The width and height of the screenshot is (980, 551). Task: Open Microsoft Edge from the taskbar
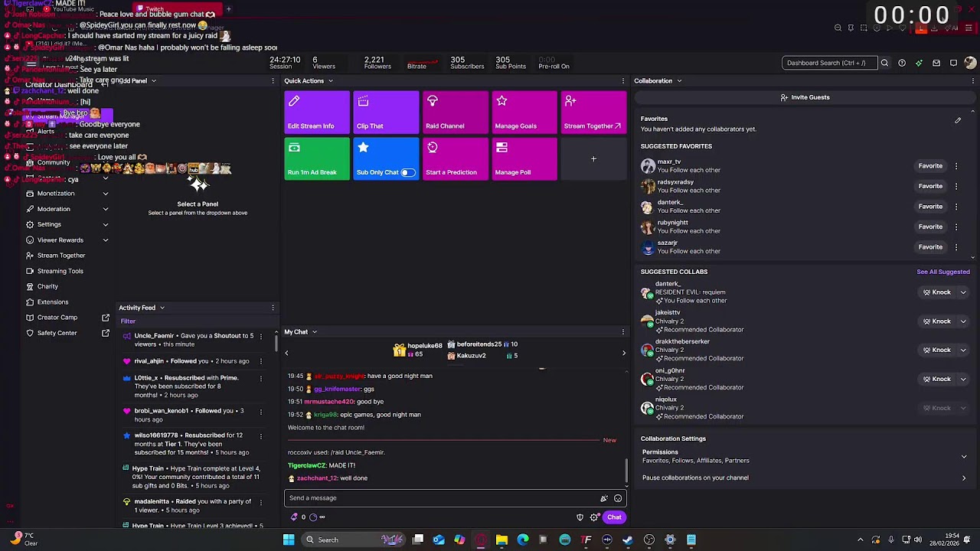pos(522,540)
